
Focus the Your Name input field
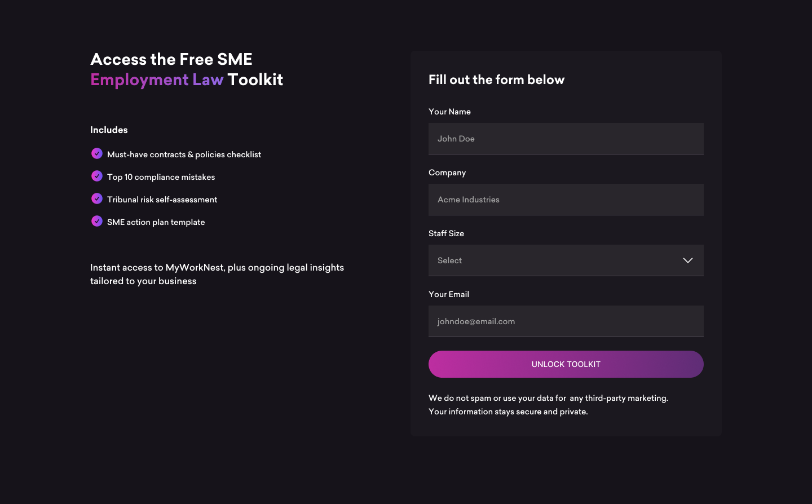coord(566,139)
